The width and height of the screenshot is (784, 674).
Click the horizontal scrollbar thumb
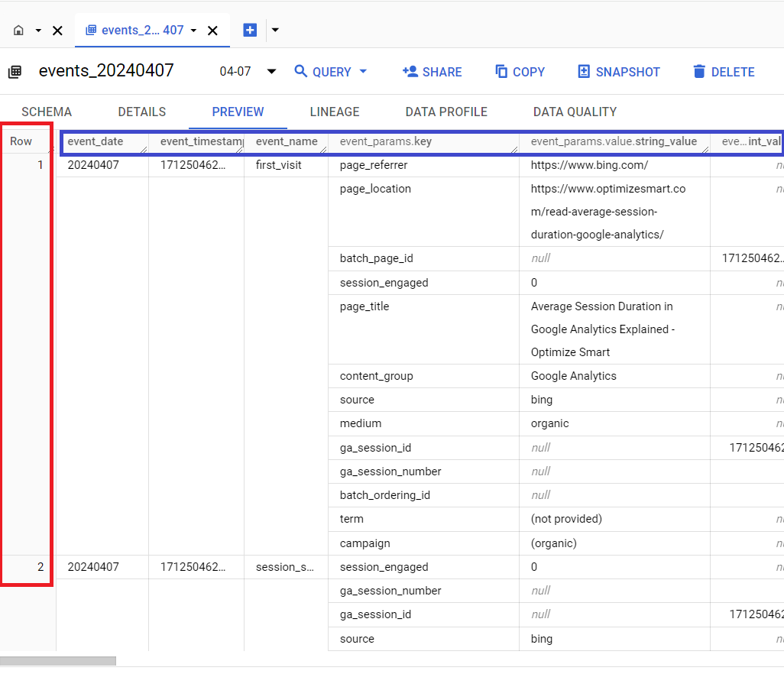[x=58, y=661]
